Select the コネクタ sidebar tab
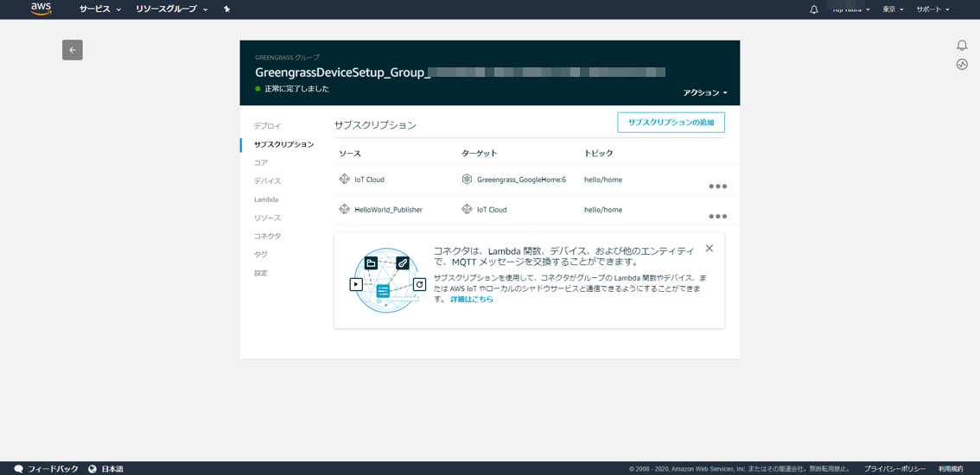Viewport: 980px width, 475px height. point(267,237)
